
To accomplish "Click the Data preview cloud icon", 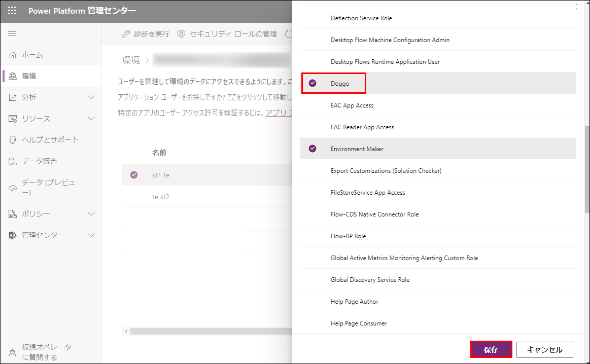I will (12, 188).
